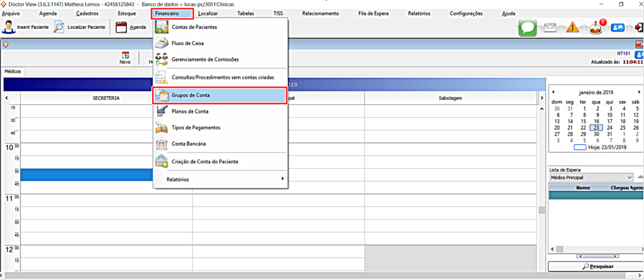The image size is (644, 280).
Task: Open the green chat messages icon
Action: coord(528,28)
